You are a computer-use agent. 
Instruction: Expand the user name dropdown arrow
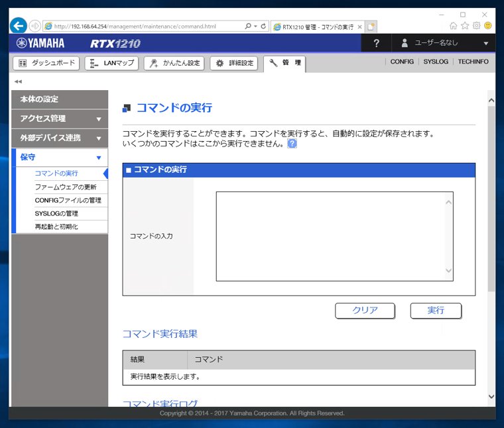485,43
